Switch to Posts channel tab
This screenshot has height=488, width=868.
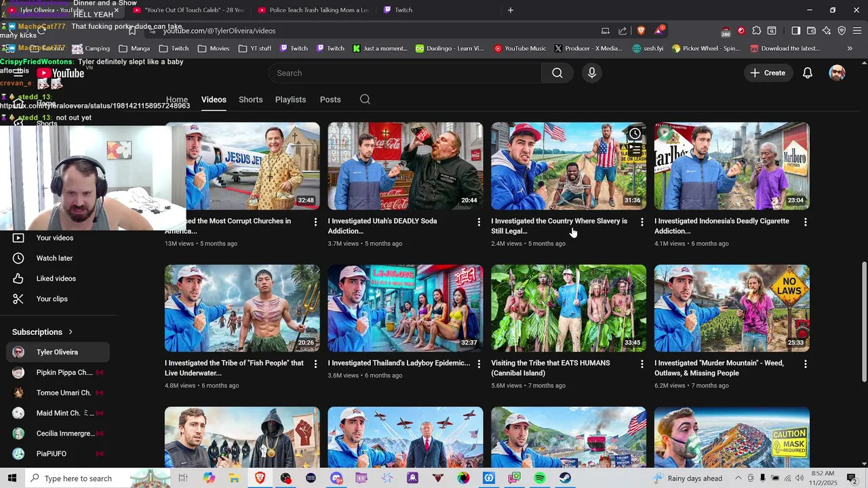330,100
